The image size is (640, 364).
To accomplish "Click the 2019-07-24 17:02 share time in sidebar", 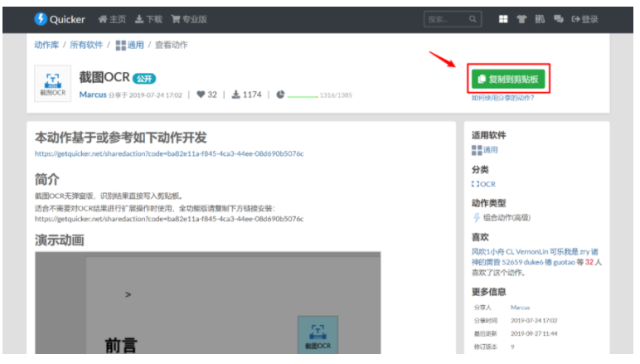I will (533, 320).
